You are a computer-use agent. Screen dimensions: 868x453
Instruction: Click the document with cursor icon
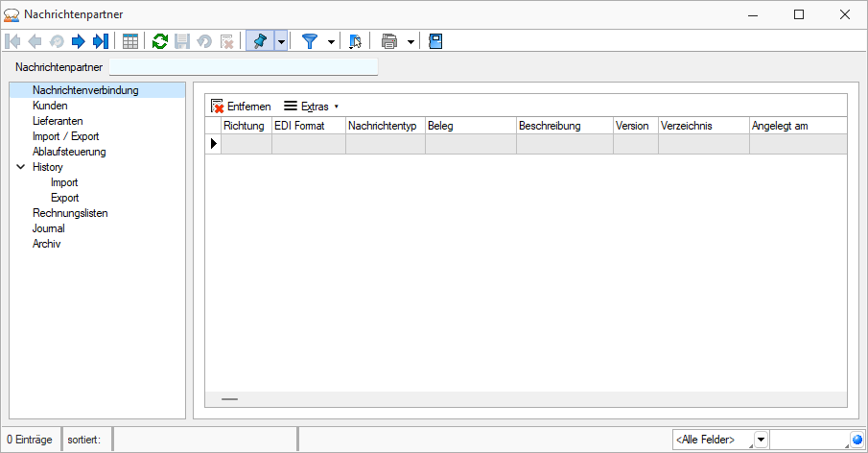coord(355,41)
